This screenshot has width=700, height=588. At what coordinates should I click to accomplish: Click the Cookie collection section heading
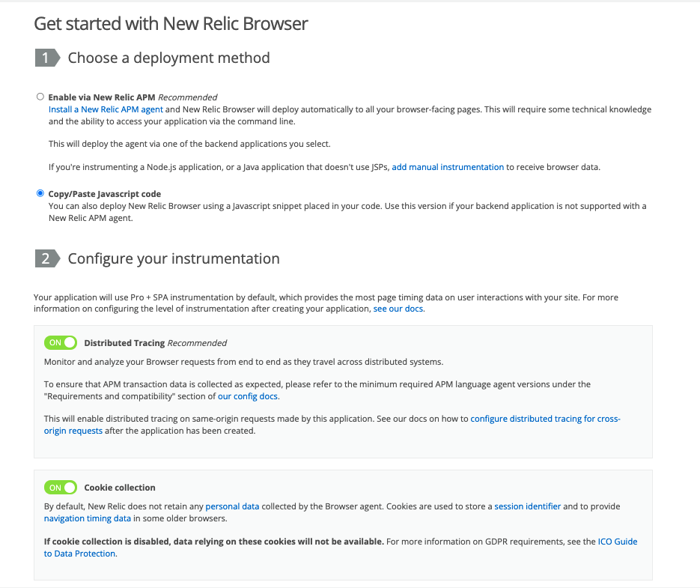click(x=120, y=487)
